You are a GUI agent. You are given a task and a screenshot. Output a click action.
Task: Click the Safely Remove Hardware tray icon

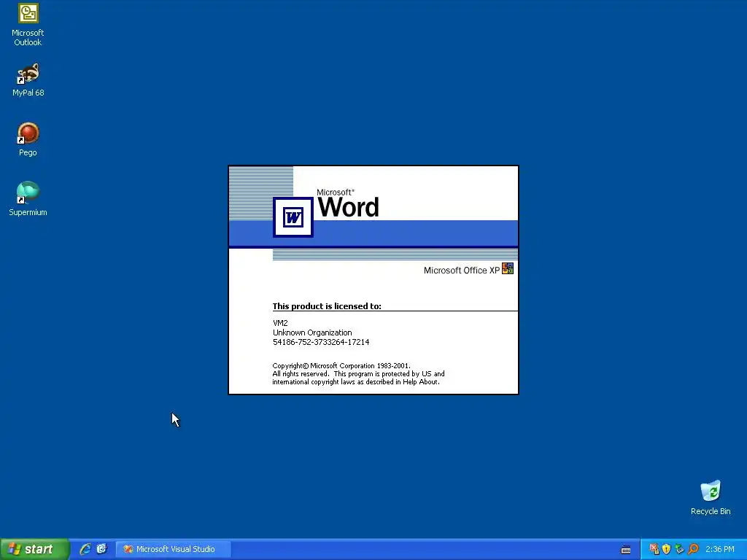pyautogui.click(x=679, y=549)
